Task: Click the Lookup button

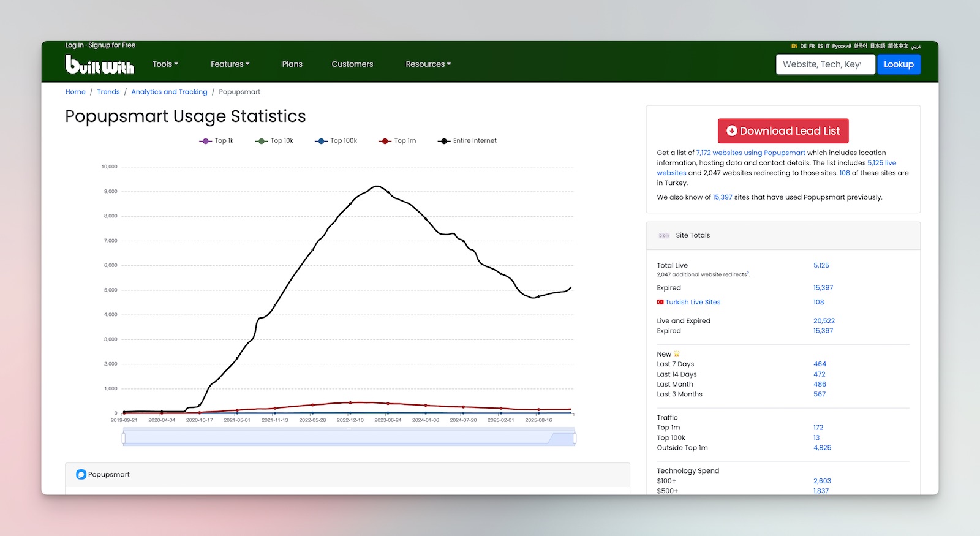Action: pos(899,64)
